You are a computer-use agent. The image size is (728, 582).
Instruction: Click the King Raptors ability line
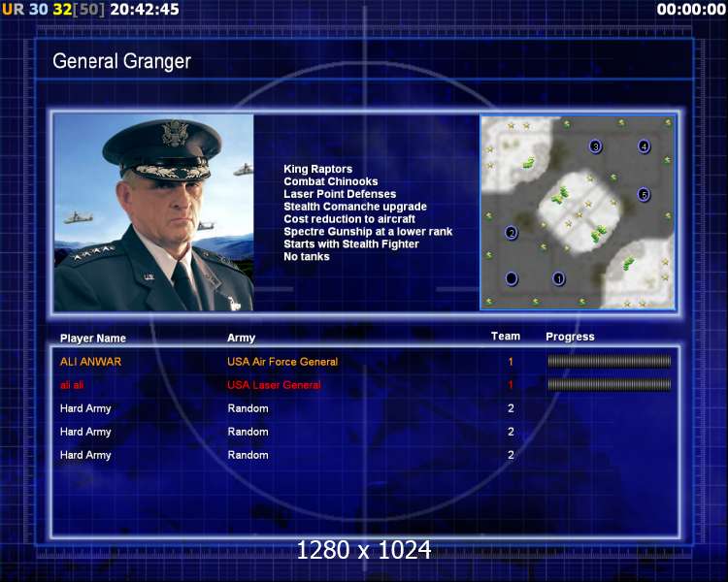tap(318, 169)
